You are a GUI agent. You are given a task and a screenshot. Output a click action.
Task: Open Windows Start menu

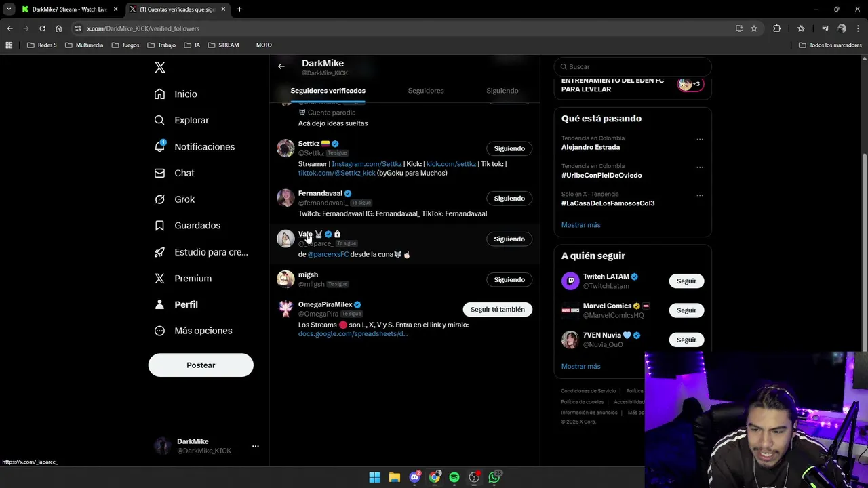tap(374, 477)
